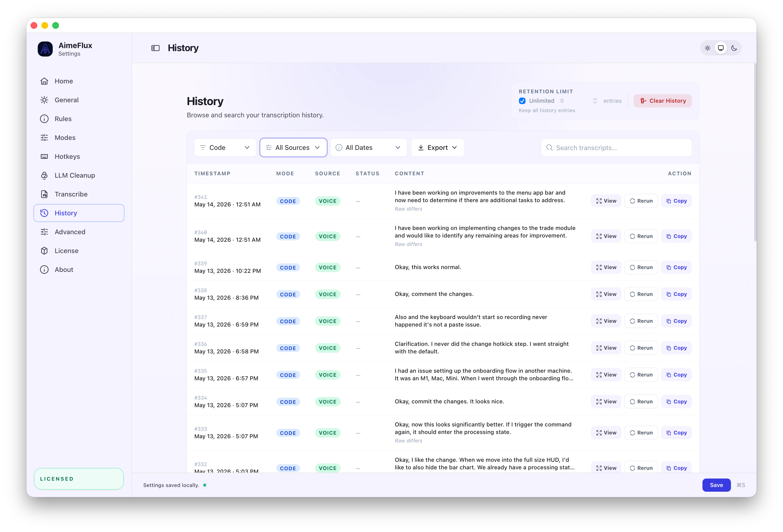Viewport: 783px width, 532px height.
Task: Click the CODE badge on entry #341
Action: pos(288,201)
